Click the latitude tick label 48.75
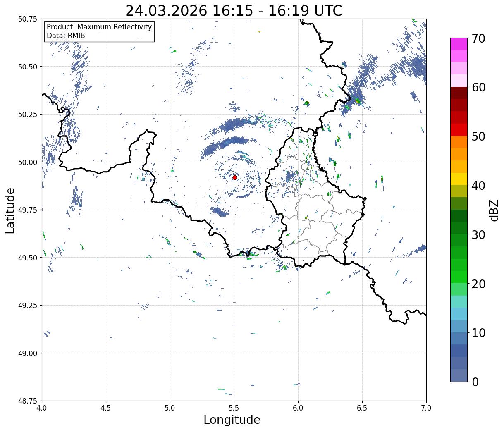The image size is (504, 430). [27, 401]
